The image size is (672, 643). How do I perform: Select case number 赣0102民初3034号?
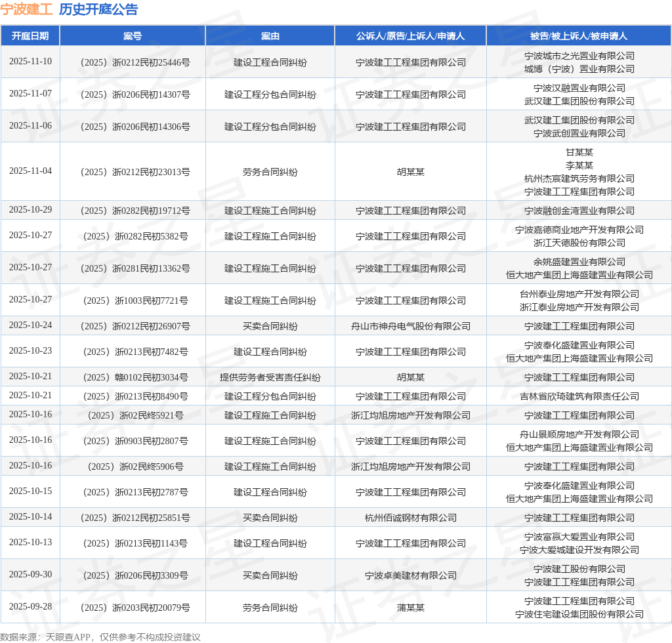[135, 377]
